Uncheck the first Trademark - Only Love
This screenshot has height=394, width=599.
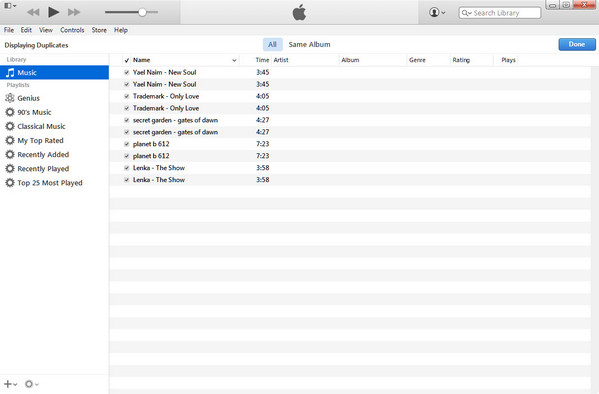(x=126, y=96)
